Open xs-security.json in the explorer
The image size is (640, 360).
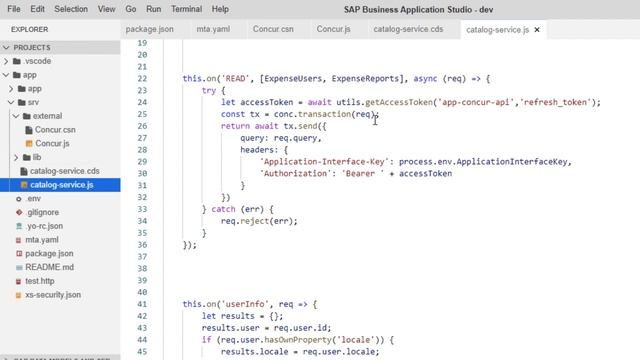click(x=53, y=295)
